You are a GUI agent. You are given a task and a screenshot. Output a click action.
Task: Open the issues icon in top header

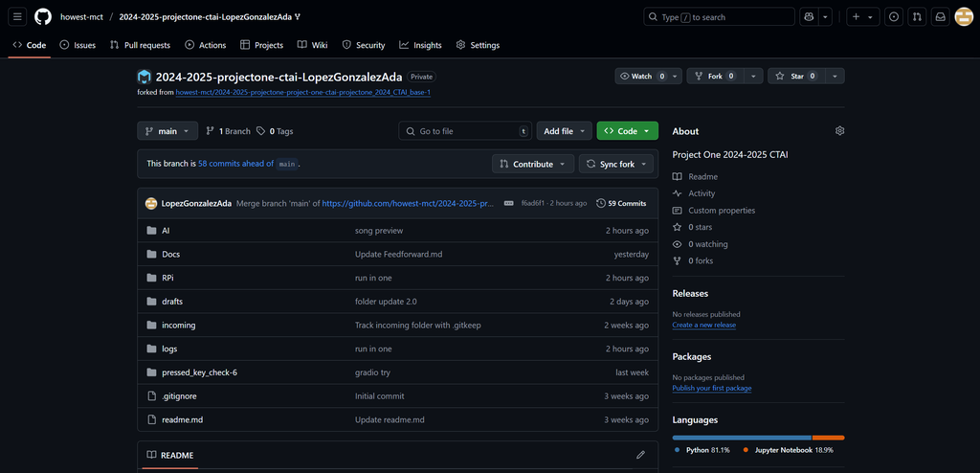coord(894,17)
